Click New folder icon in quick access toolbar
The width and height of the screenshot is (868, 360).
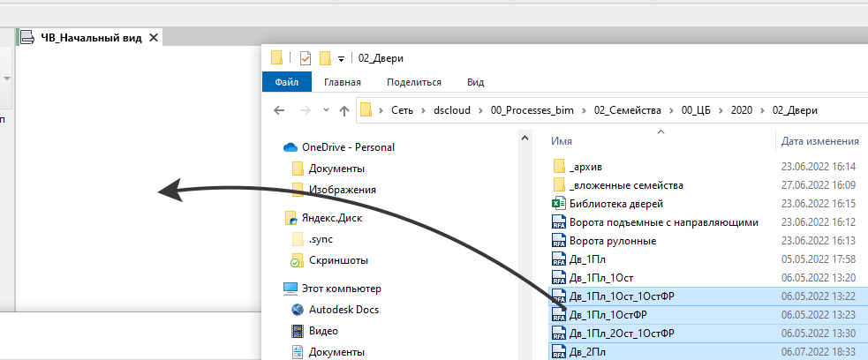(326, 57)
